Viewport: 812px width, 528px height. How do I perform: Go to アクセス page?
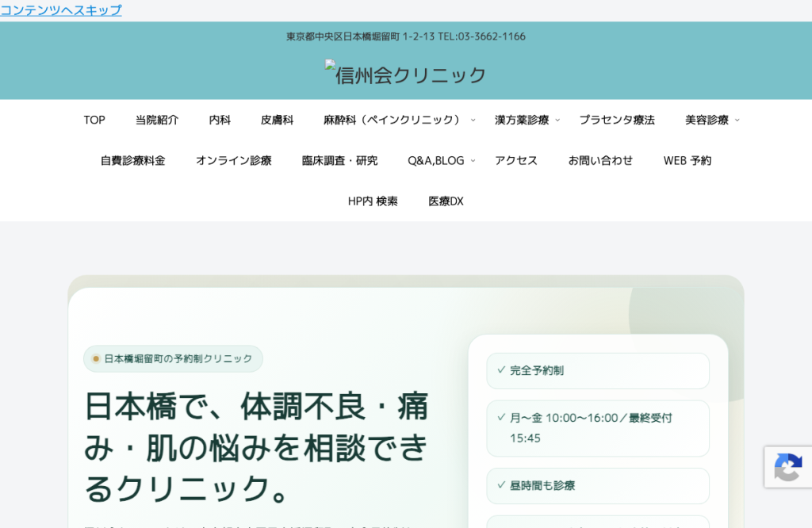click(516, 160)
